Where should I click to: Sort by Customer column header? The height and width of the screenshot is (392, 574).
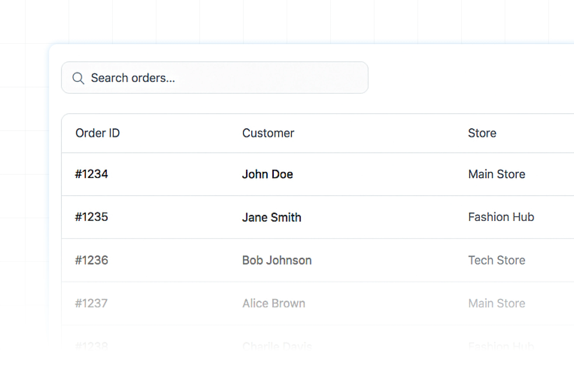(x=268, y=133)
